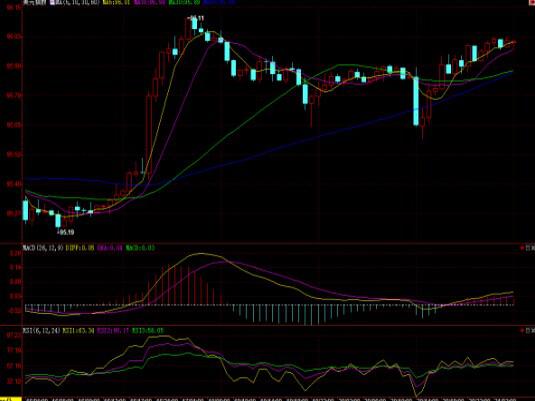This screenshot has width=535, height=401.
Task: Click the high price marker above peak candle
Action: tap(196, 18)
